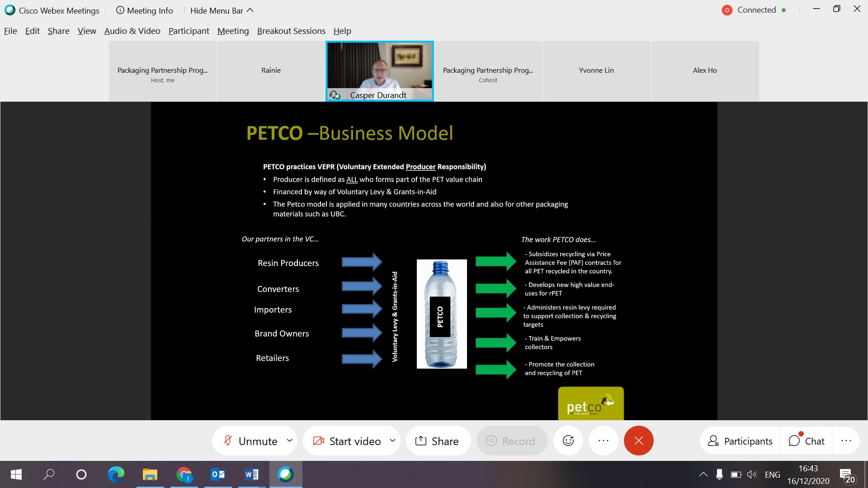The height and width of the screenshot is (488, 868).
Task: Click Hide Menu Bar toggle
Action: click(222, 10)
